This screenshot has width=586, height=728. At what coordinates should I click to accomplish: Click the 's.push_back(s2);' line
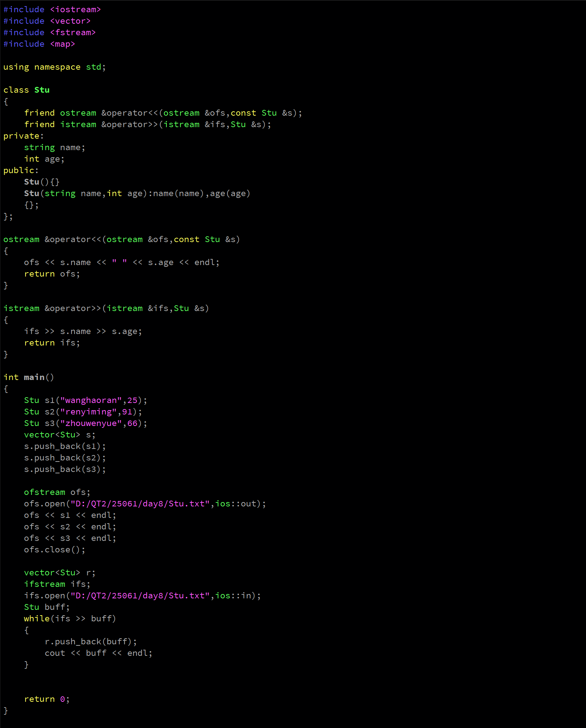[65, 458]
